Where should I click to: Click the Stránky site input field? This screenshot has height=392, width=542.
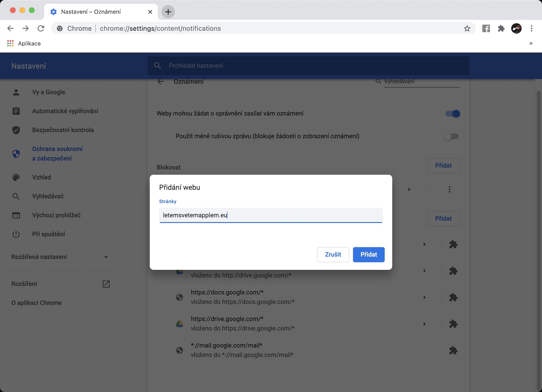pos(271,215)
